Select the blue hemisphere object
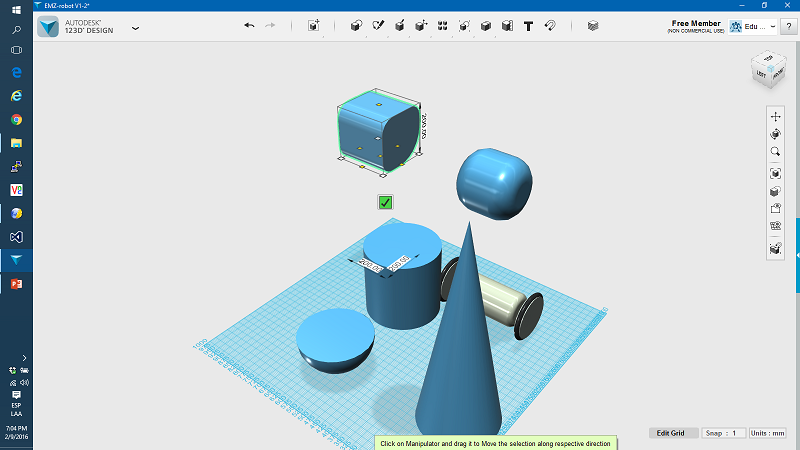800x450 pixels. pos(335,340)
